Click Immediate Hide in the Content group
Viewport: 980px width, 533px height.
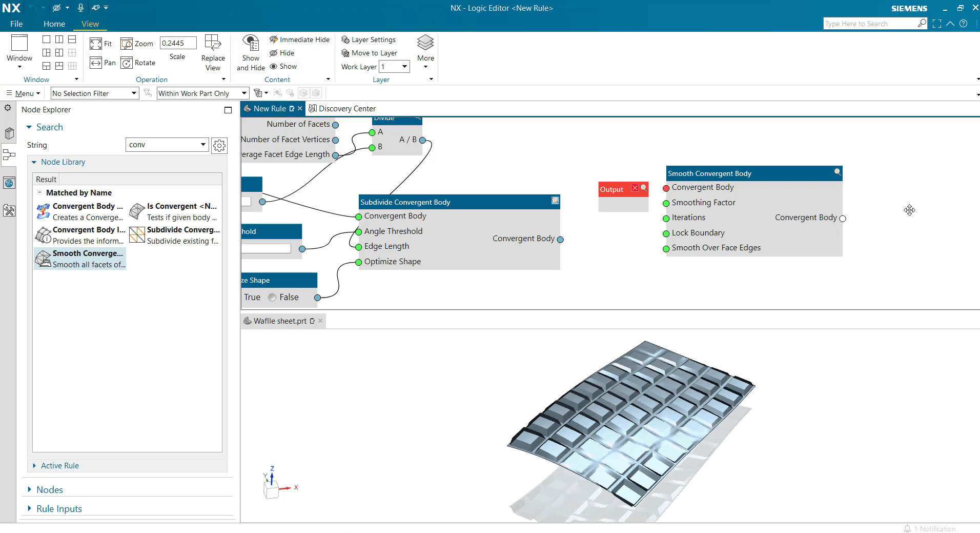(300, 40)
